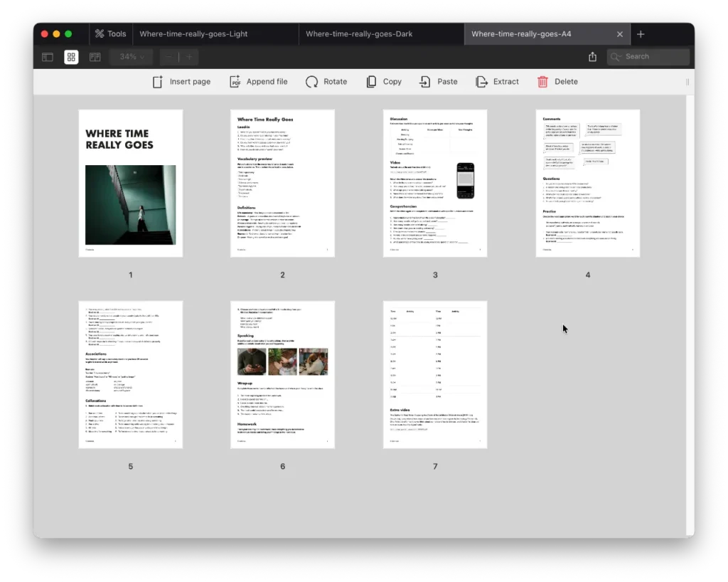Rotate the selected page

click(311, 82)
